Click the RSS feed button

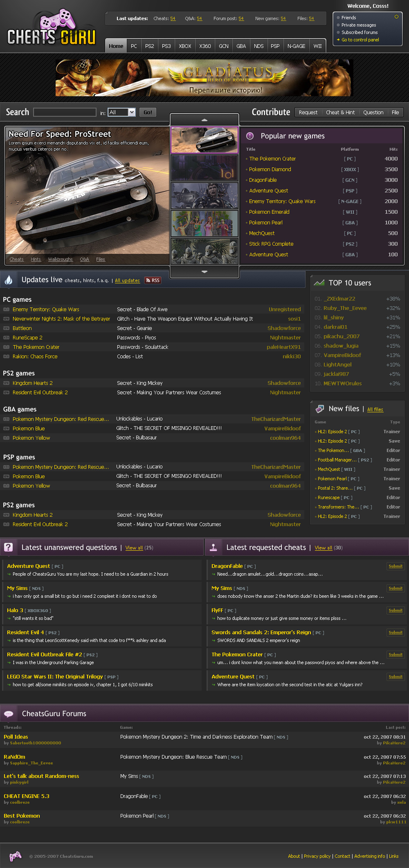coord(153,280)
